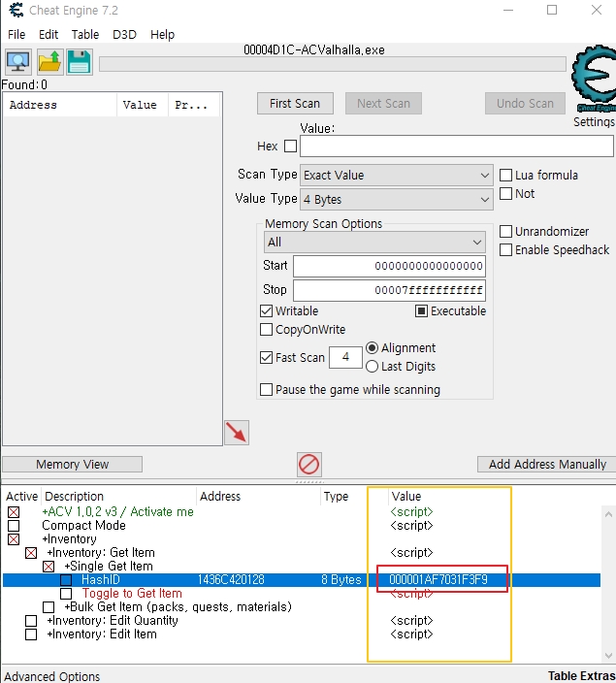This screenshot has height=683, width=616.
Task: Open the Table menu
Action: (x=85, y=34)
